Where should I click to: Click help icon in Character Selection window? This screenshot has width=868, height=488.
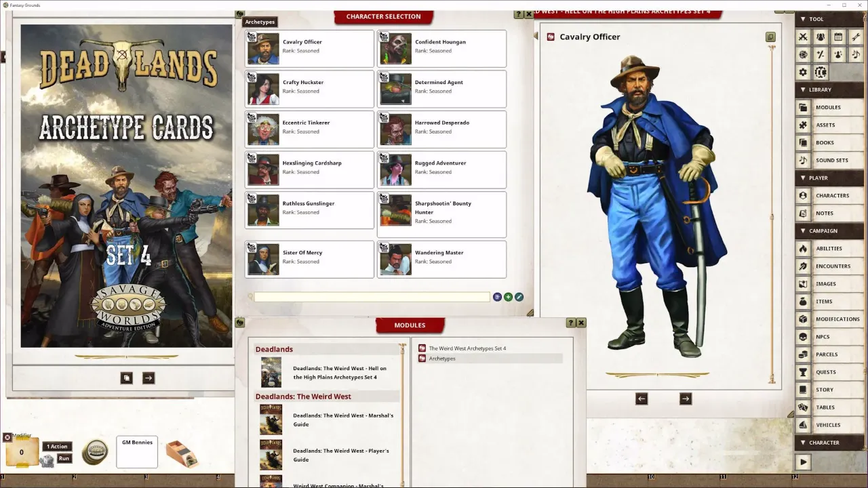519,14
